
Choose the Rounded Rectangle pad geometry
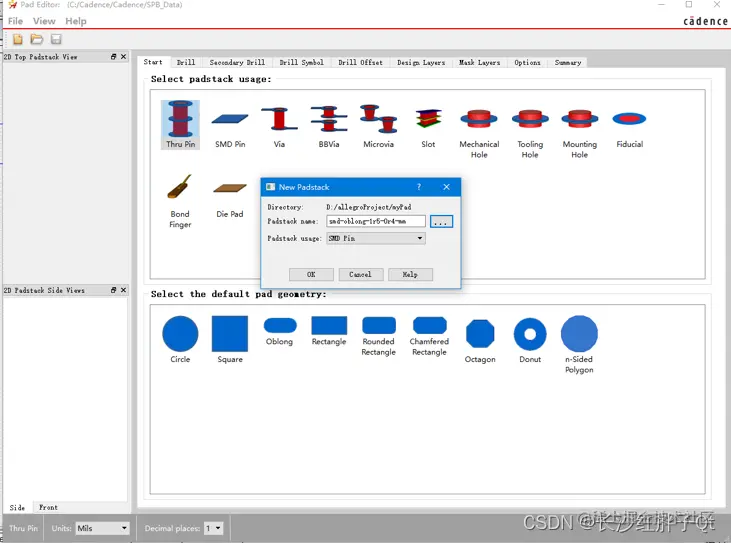click(x=379, y=337)
